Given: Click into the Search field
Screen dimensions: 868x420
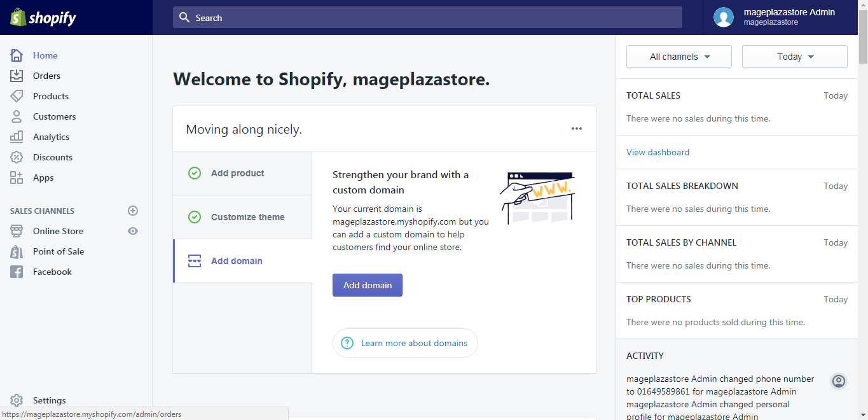Looking at the screenshot, I should coord(427,17).
